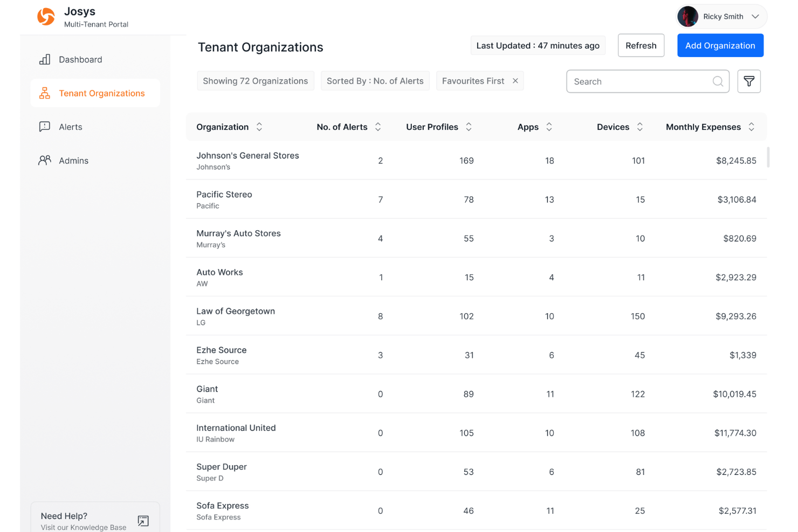Image resolution: width=798 pixels, height=532 pixels.
Task: Sort the table by Organization column
Action: click(x=259, y=127)
